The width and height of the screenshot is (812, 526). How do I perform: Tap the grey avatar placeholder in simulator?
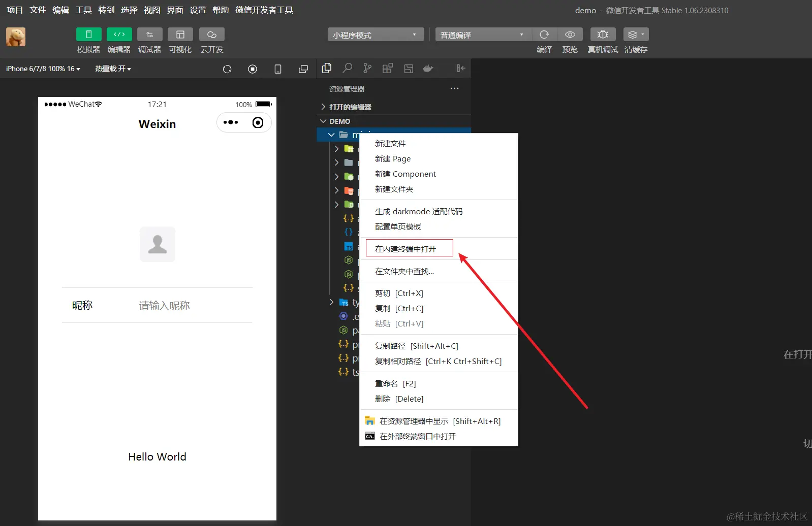point(158,244)
